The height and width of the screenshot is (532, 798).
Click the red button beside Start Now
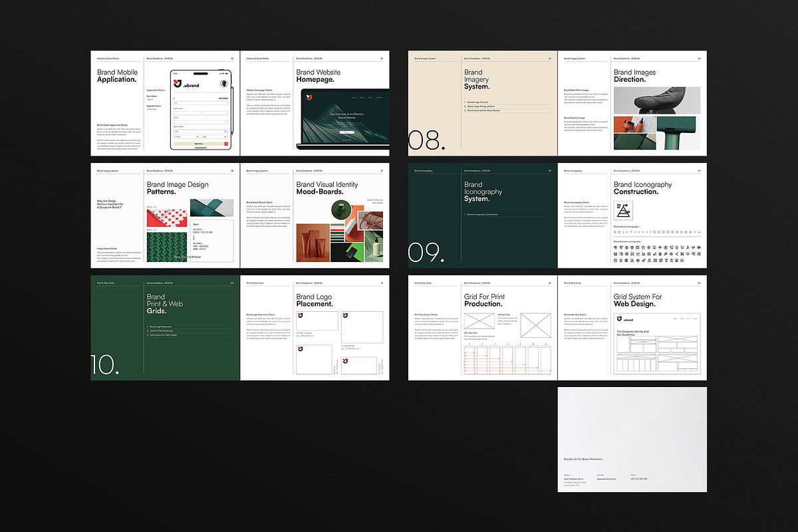[x=226, y=143]
